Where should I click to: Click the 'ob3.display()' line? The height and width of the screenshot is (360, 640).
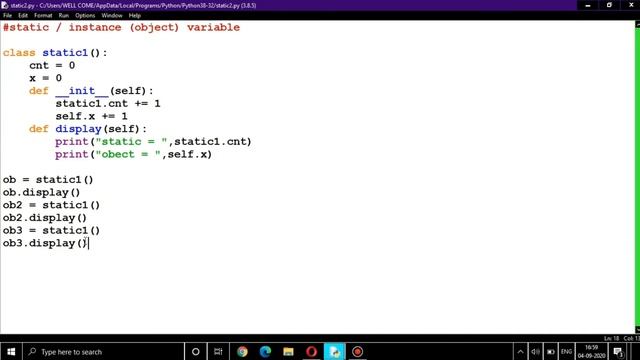44,243
